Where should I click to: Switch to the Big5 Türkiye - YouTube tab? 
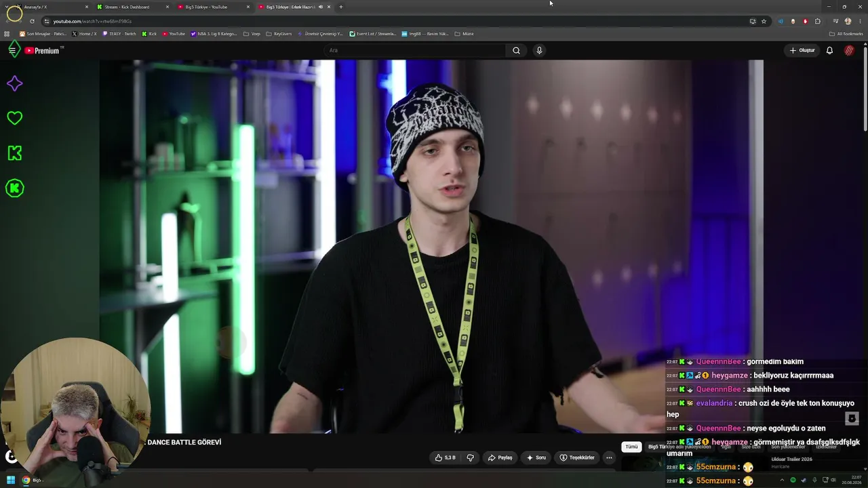tap(213, 7)
